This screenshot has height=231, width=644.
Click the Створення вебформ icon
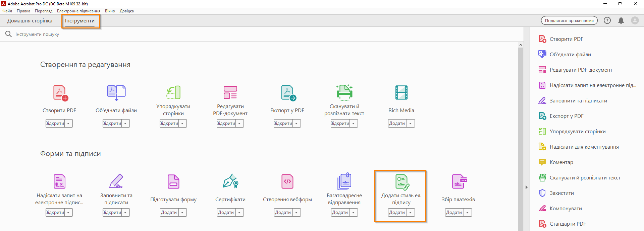tap(287, 181)
